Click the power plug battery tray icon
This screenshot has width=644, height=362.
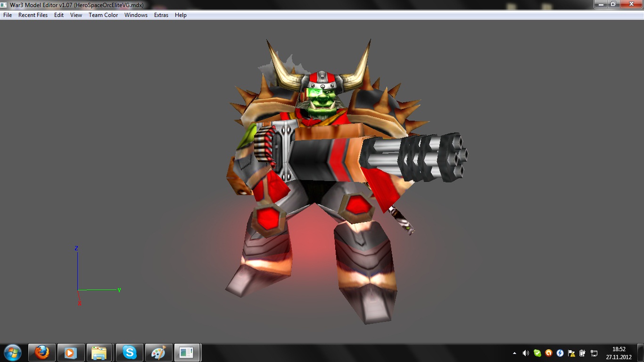583,353
